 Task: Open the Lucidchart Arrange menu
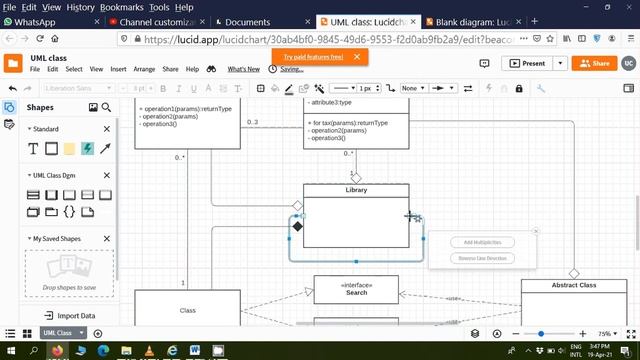click(x=144, y=69)
